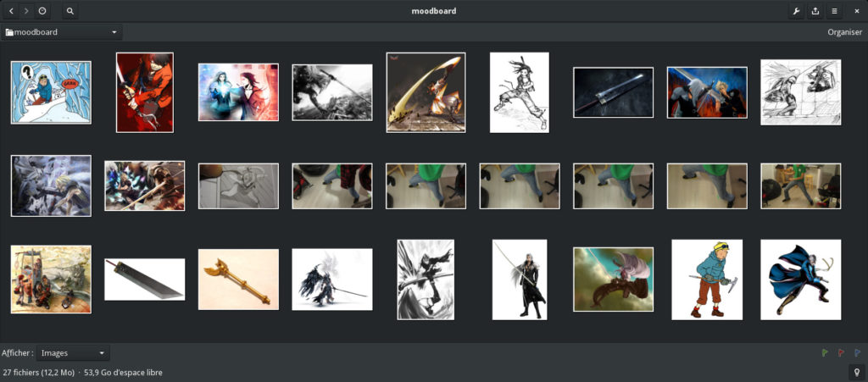Viewport: 868px width, 382px height.
Task: Click the export/share icon in header
Action: (815, 11)
